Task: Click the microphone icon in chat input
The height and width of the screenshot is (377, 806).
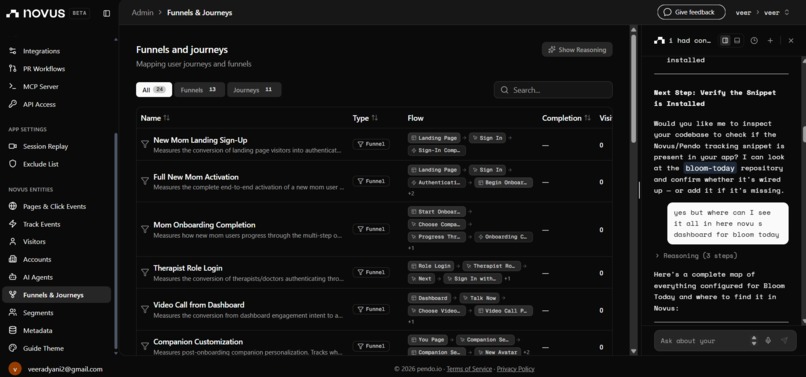Action: coord(768,340)
